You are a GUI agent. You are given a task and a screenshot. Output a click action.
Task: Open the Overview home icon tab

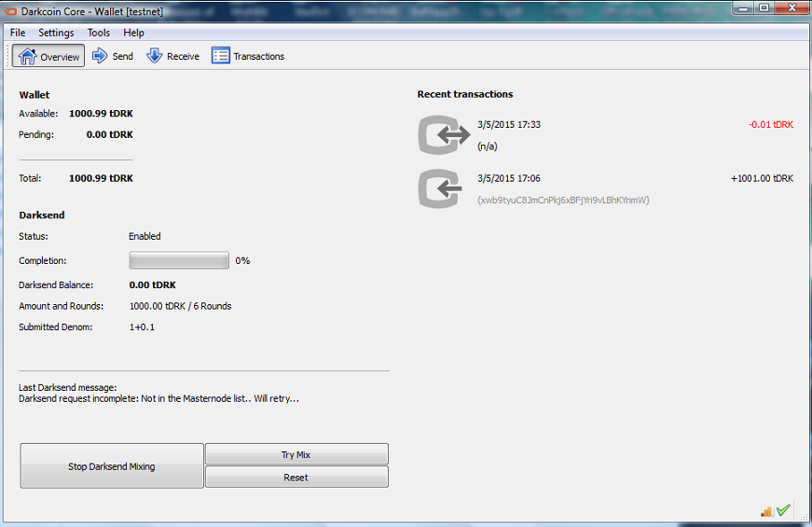[x=48, y=56]
